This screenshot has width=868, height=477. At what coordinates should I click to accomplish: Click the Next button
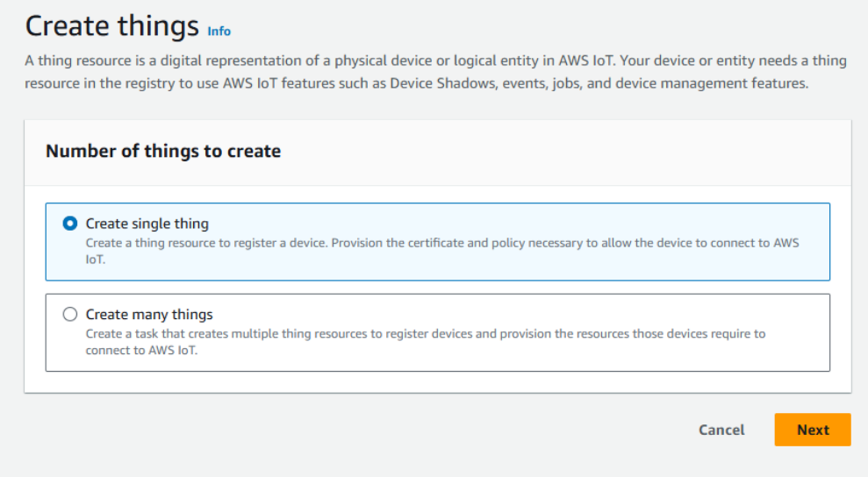click(812, 430)
